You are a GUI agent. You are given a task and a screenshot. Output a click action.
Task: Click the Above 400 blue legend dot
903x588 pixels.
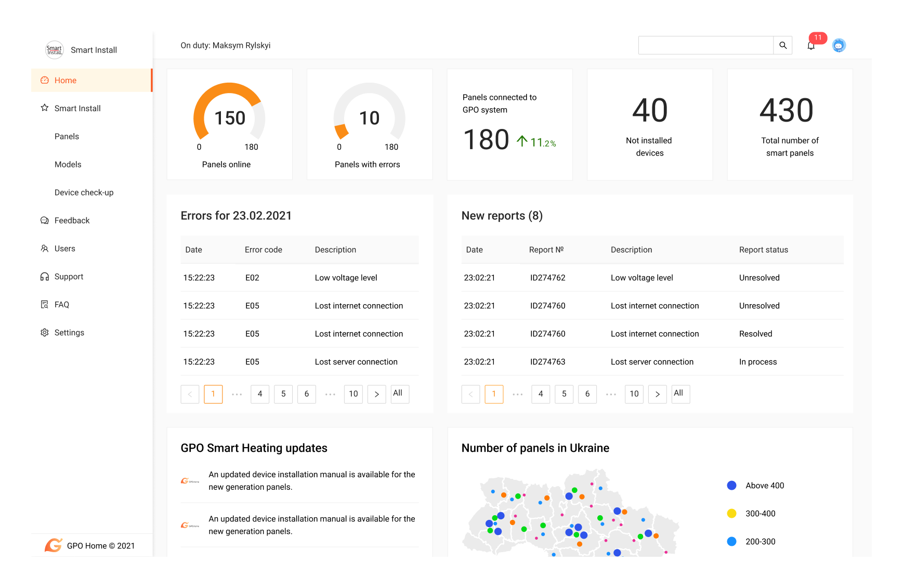coord(731,486)
